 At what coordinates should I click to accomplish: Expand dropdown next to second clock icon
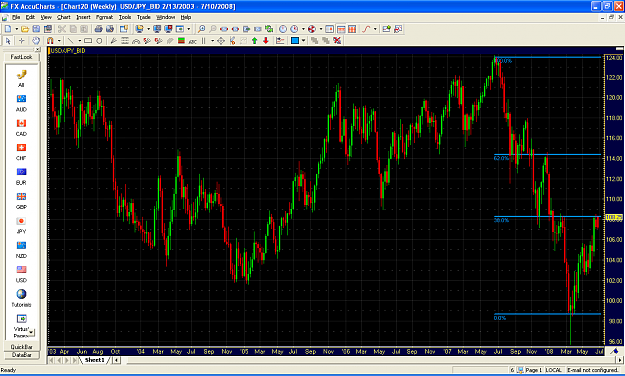303,29
